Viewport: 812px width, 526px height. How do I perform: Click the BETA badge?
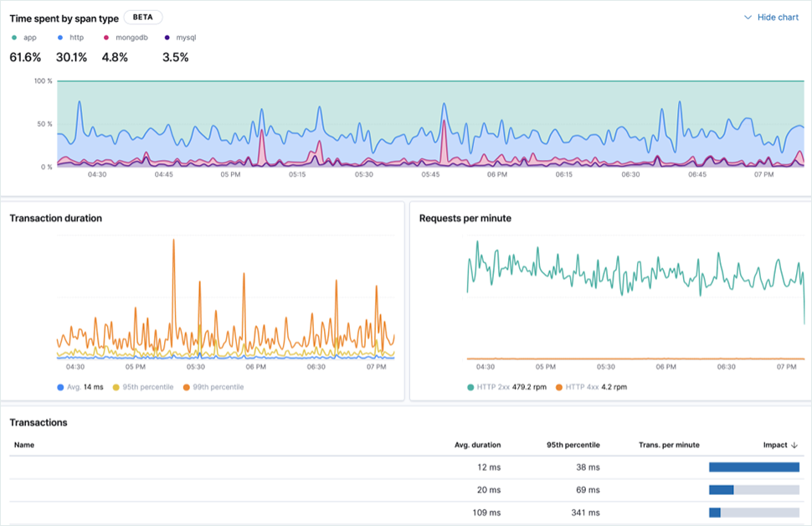tap(142, 17)
